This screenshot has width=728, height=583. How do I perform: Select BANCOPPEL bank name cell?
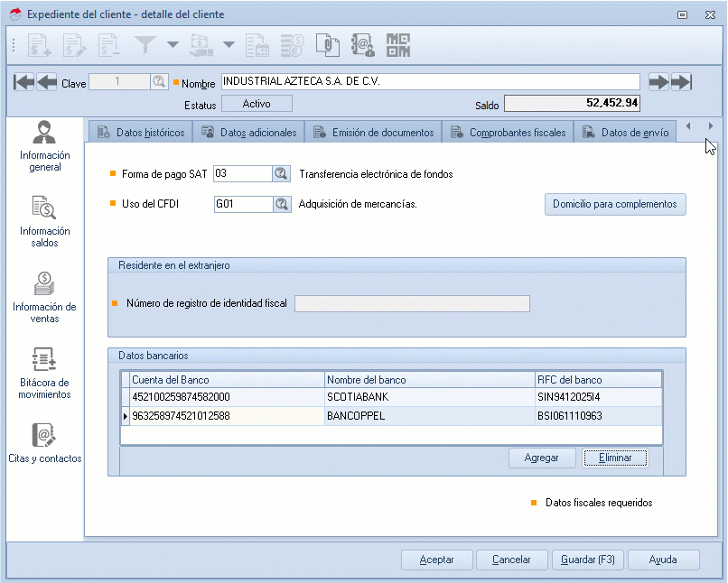coord(429,416)
